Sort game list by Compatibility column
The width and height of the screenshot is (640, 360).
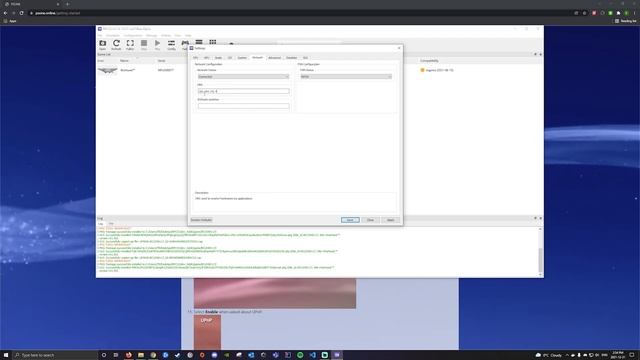[429, 61]
